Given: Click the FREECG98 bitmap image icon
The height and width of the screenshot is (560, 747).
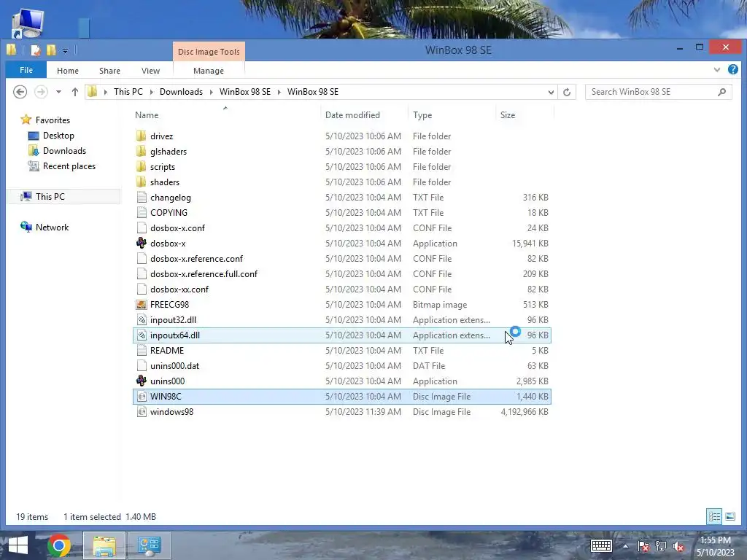Looking at the screenshot, I should (x=142, y=305).
